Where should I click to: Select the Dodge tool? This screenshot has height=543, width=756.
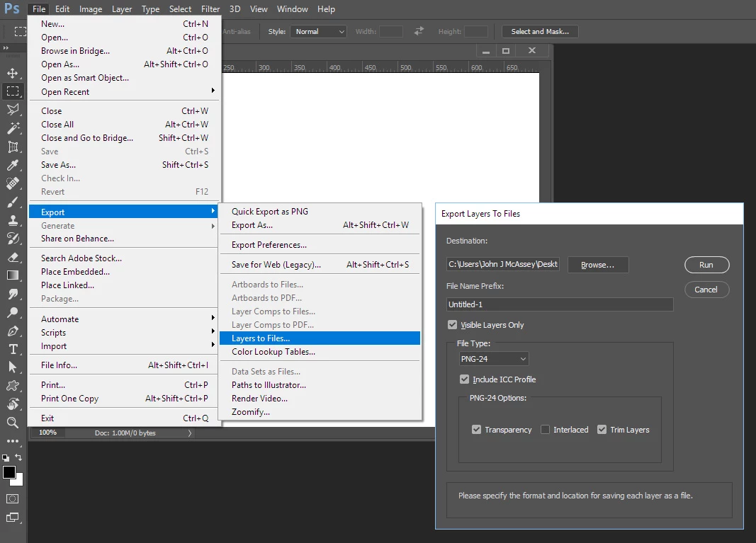pos(13,312)
